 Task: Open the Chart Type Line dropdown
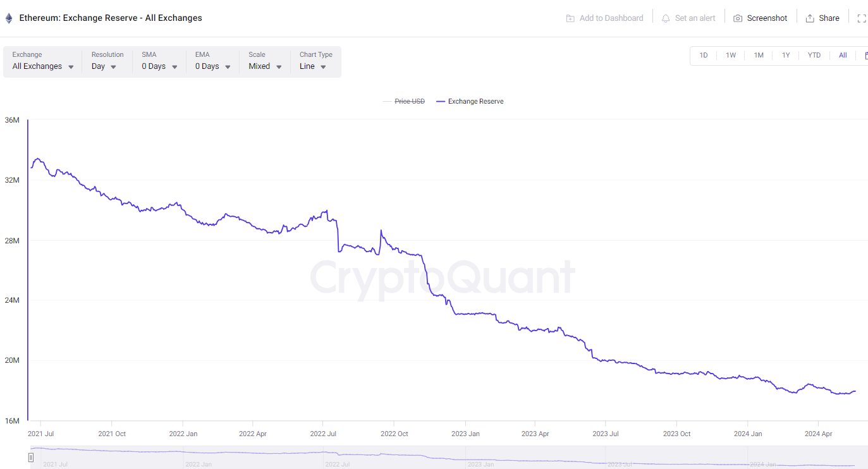(313, 66)
